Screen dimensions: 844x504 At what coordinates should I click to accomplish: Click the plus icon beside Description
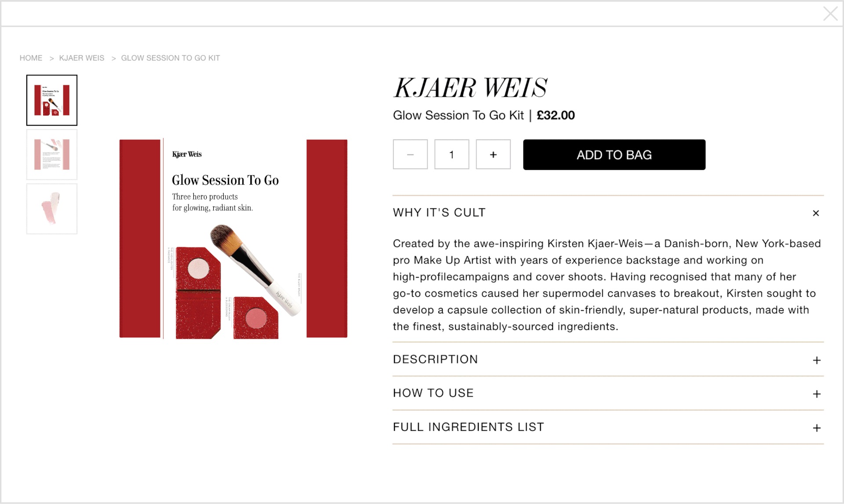point(817,360)
